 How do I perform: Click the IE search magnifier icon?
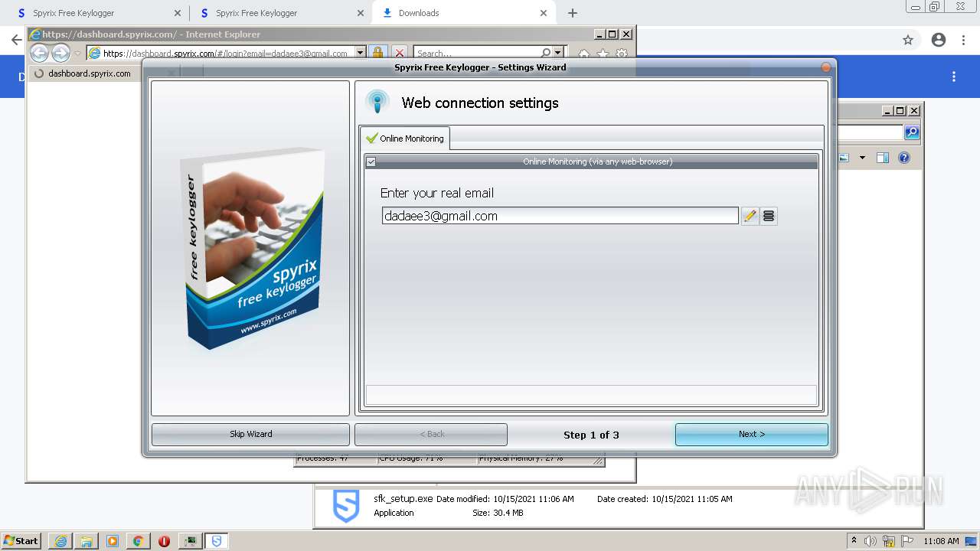click(x=546, y=53)
